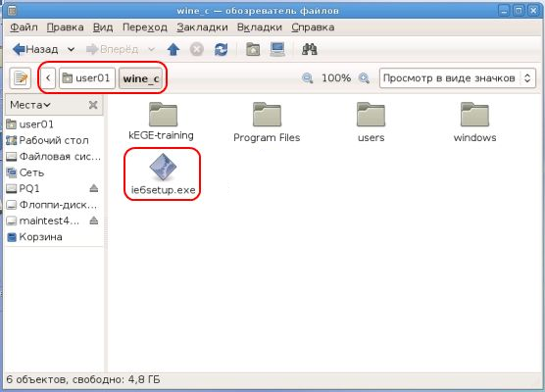Go up to the parent folder

pyautogui.click(x=173, y=49)
